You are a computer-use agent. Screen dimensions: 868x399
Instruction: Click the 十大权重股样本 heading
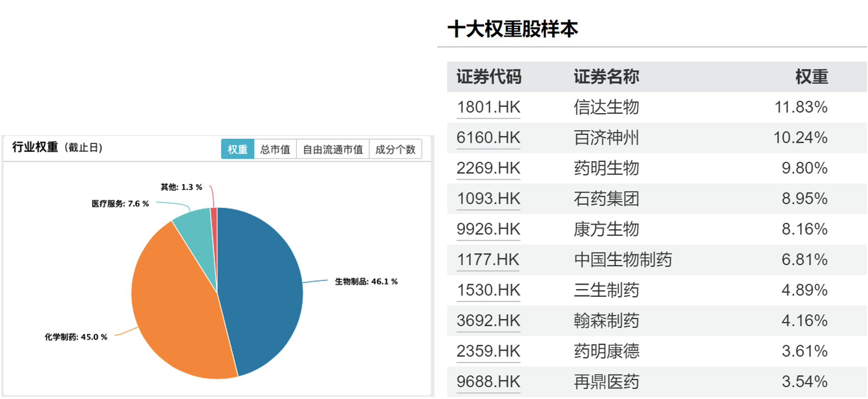click(512, 29)
